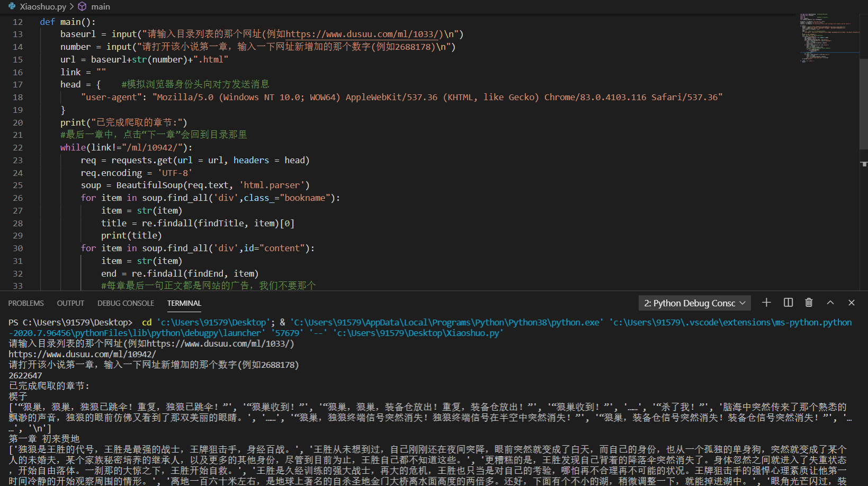Place cursor on 'def main():' line

pyautogui.click(x=68, y=22)
